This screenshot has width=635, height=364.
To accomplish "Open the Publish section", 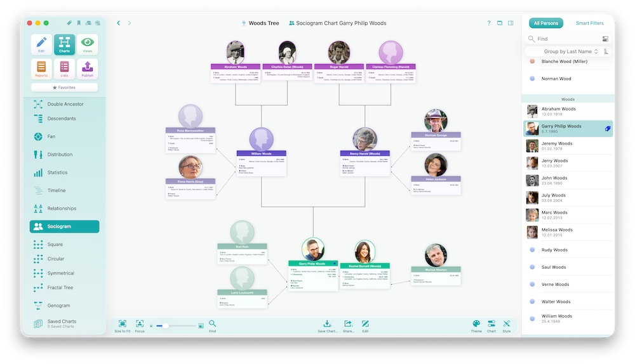I will 88,68.
